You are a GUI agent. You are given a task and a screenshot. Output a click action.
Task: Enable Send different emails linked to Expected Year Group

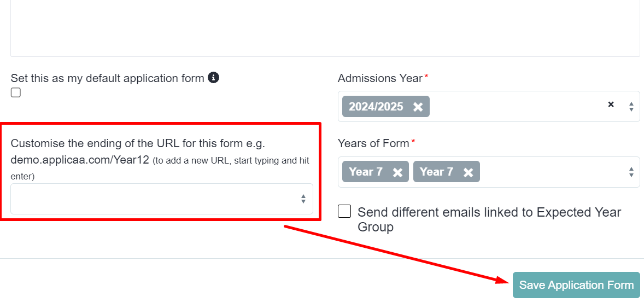(x=344, y=211)
